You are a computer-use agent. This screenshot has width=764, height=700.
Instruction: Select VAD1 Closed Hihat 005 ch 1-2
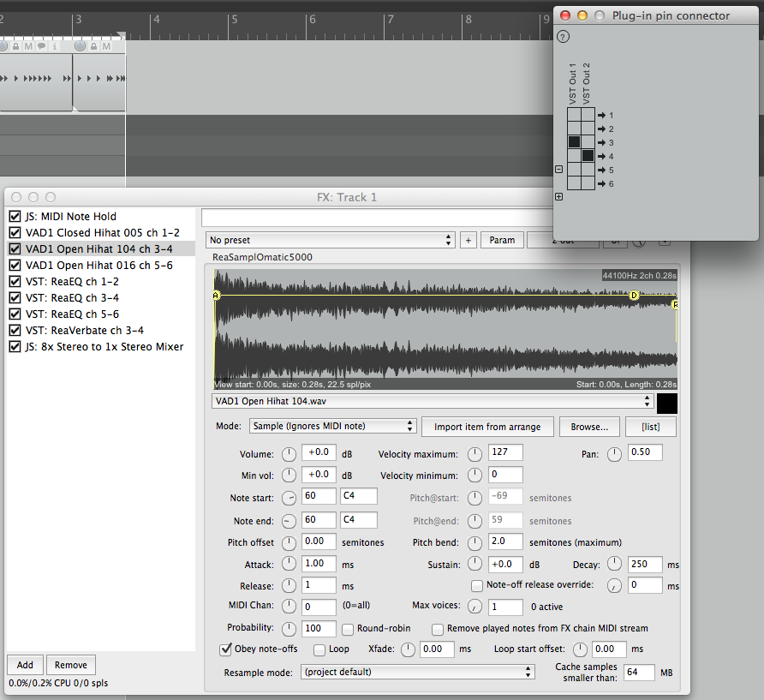click(x=102, y=233)
